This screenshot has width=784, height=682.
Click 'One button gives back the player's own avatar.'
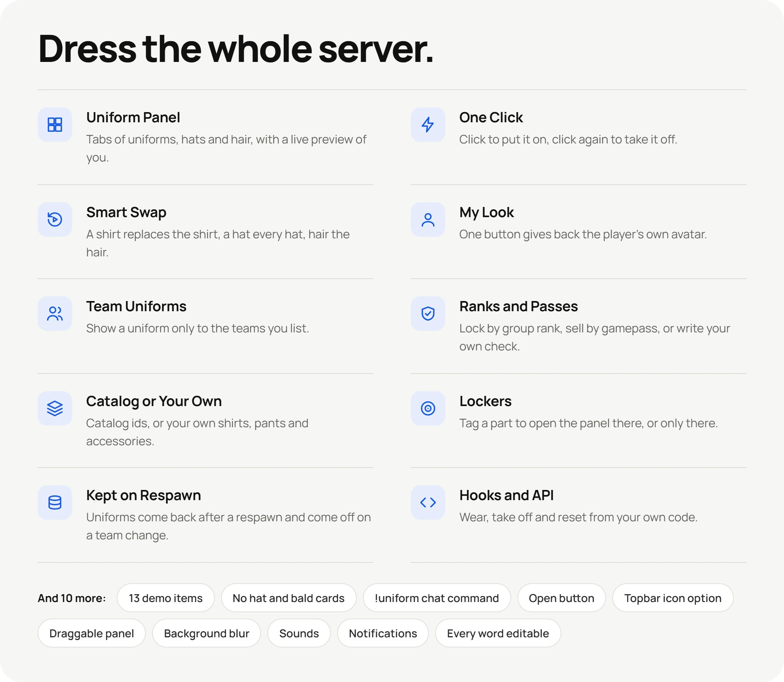[x=583, y=234]
